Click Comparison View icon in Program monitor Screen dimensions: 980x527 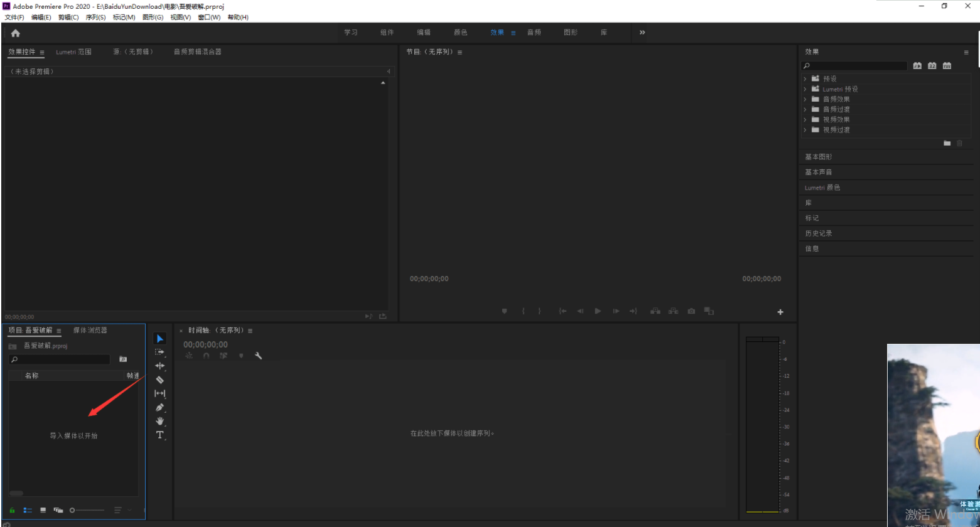pyautogui.click(x=709, y=311)
